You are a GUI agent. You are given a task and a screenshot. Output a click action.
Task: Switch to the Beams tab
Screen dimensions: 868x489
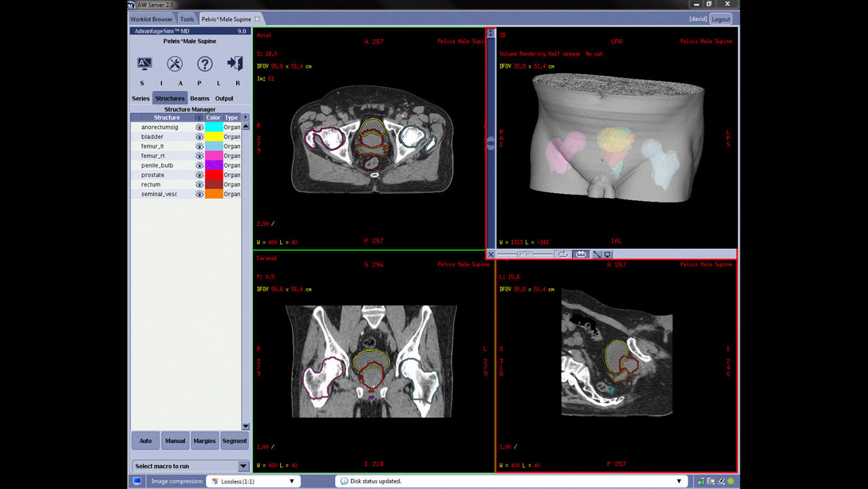pos(199,98)
